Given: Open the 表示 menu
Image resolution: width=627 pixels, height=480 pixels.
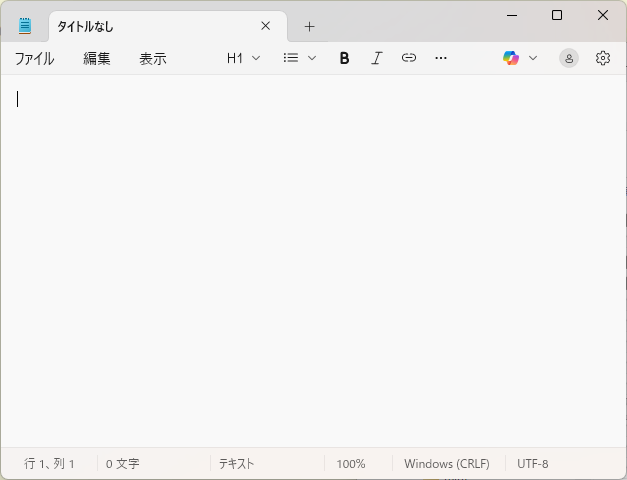Looking at the screenshot, I should (x=153, y=58).
